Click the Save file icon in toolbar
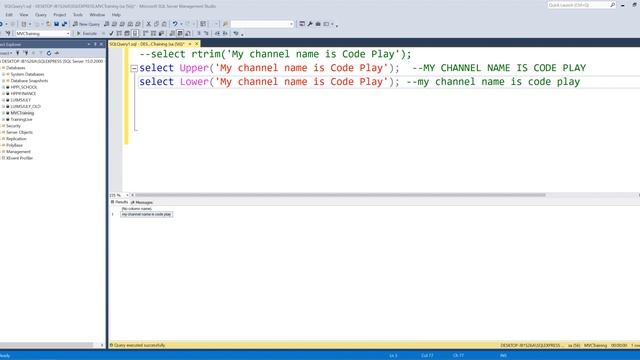 (x=56, y=24)
